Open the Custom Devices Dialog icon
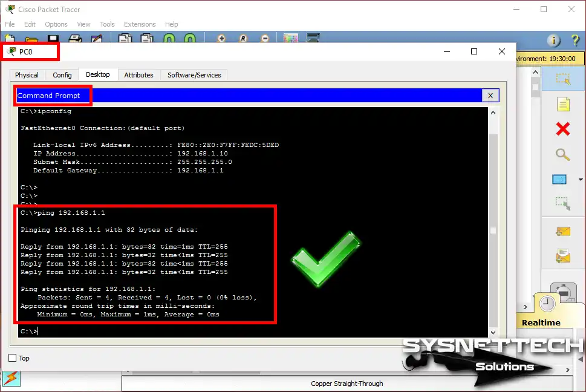 [x=313, y=38]
